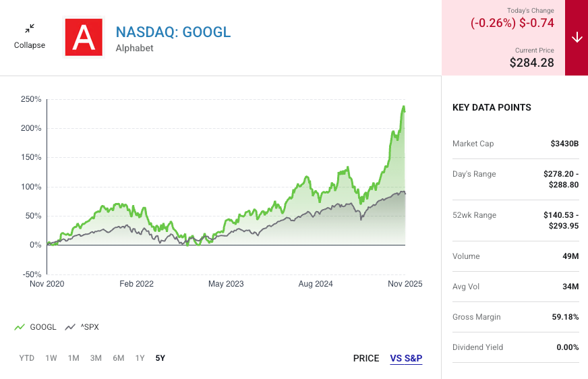
Task: Show the 6M chart range
Action: [x=118, y=358]
